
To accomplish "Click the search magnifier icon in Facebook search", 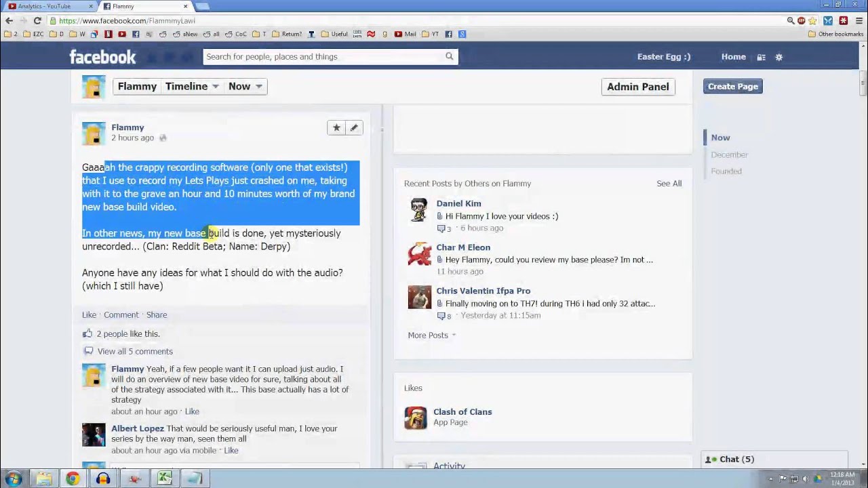I will pos(449,56).
